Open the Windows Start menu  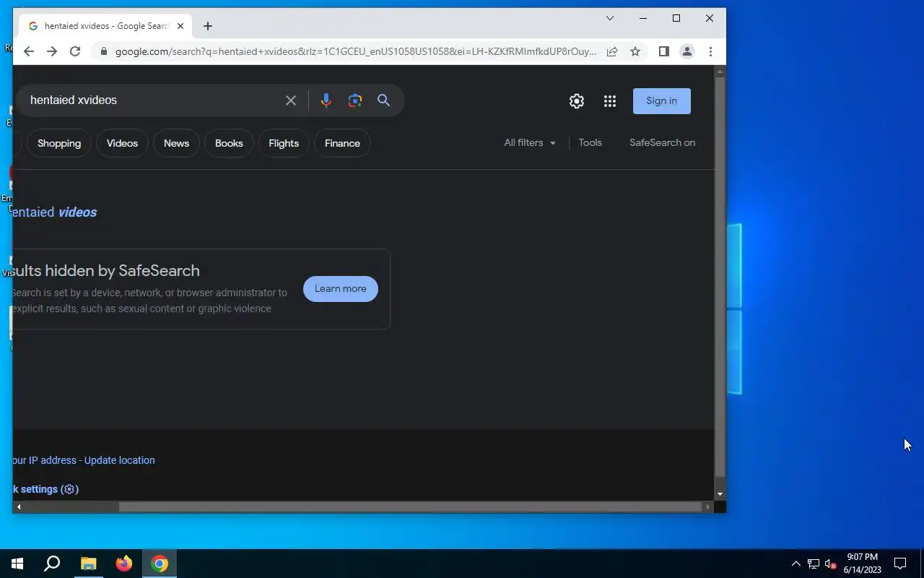(x=17, y=564)
